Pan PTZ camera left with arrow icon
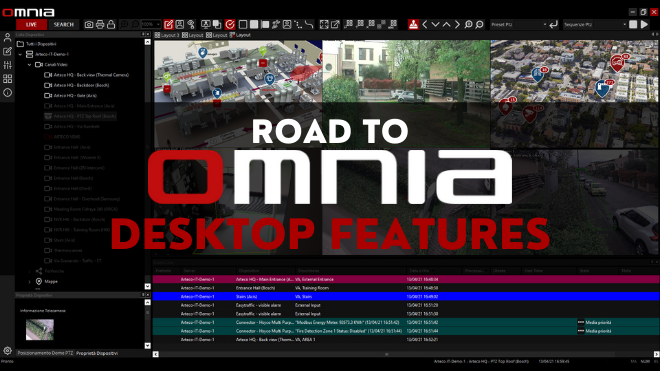This screenshot has height=371, width=660. coord(425,24)
